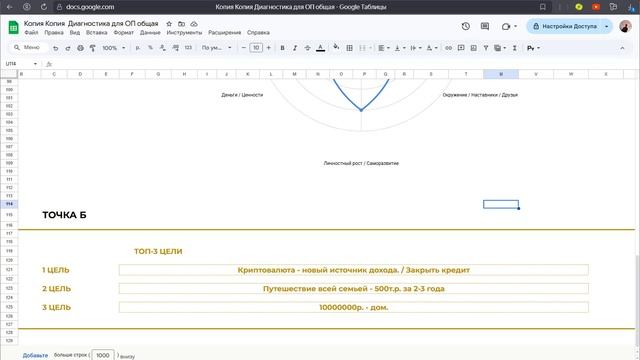Image resolution: width=640 pixels, height=360 pixels.
Task: Increase decimal places
Action: click(176, 48)
